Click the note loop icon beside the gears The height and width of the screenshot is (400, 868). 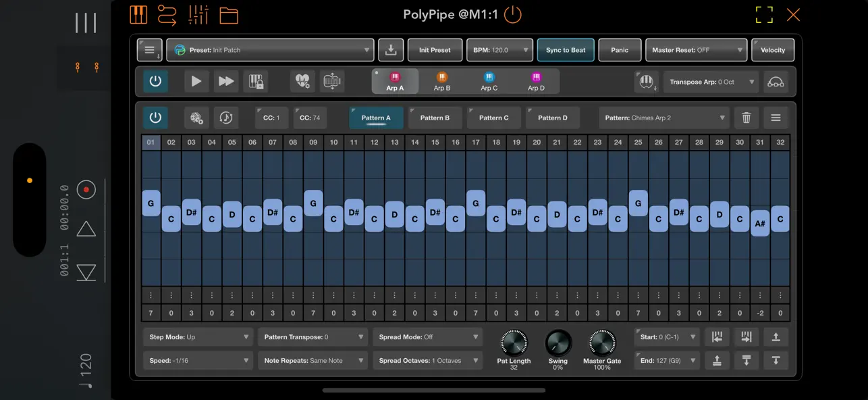[x=226, y=117]
